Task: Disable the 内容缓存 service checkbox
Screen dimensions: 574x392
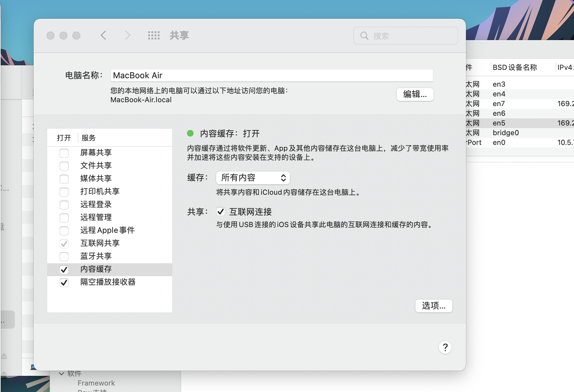Action: click(64, 269)
